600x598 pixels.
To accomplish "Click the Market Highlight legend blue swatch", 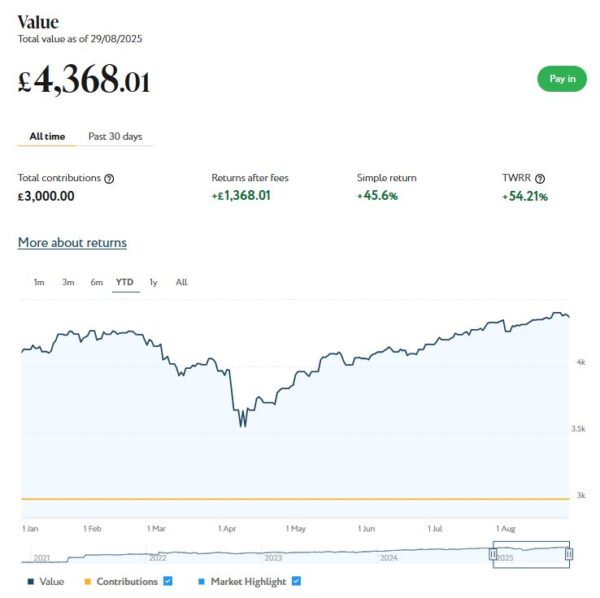I will 202,582.
